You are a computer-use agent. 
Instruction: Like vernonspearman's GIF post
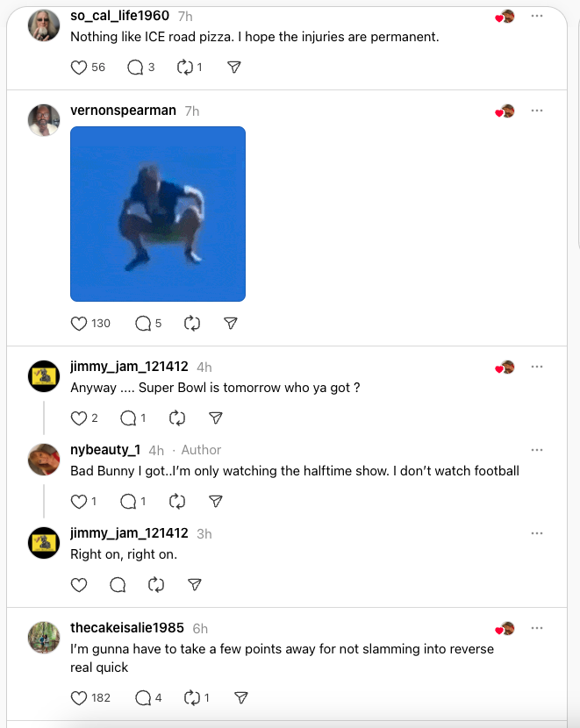78,324
